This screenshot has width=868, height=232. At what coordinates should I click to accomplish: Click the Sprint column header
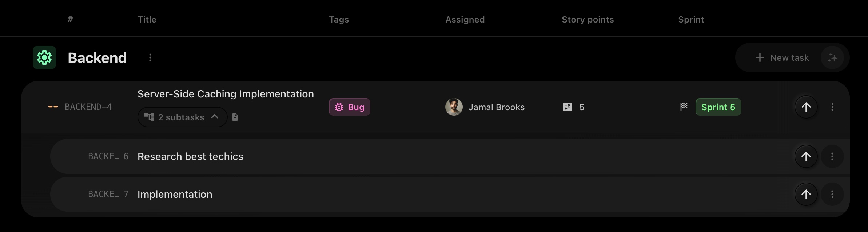coord(691,20)
